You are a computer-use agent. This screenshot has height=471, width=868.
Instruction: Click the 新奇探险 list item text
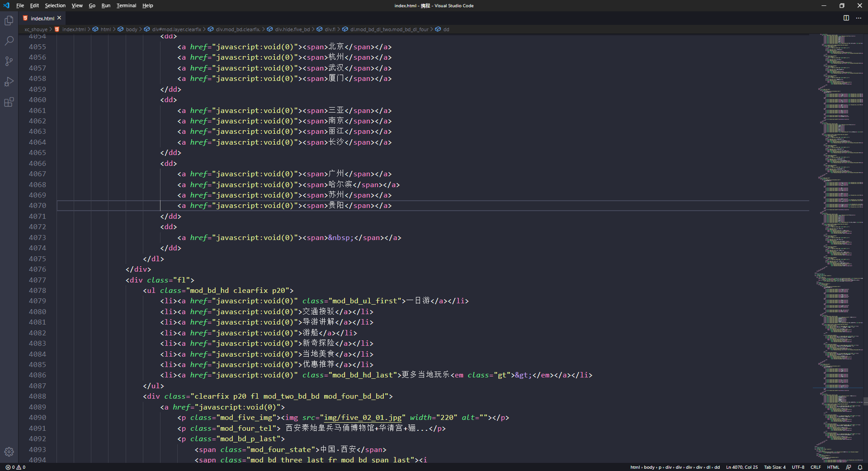click(318, 344)
